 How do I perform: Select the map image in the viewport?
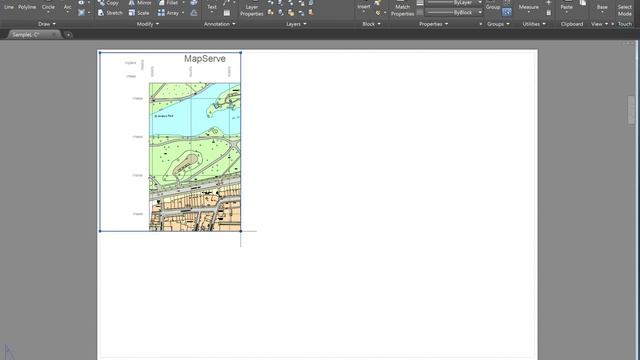coord(195,157)
